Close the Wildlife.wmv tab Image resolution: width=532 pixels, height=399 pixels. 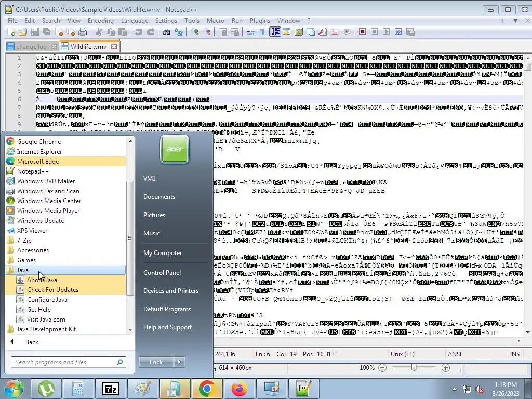click(x=114, y=46)
